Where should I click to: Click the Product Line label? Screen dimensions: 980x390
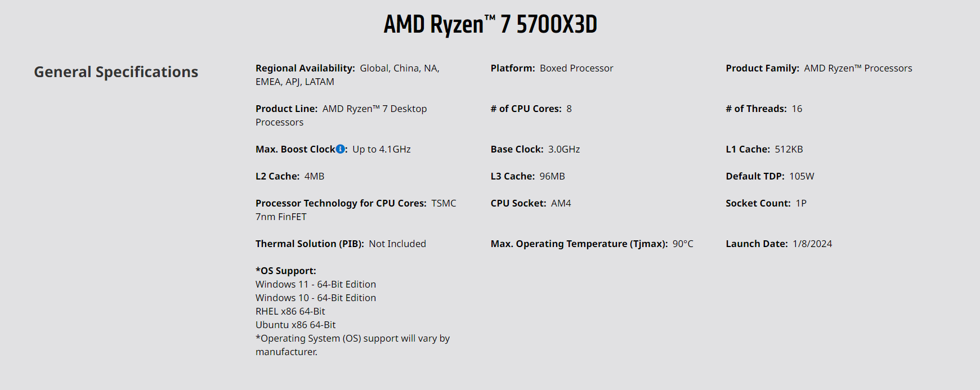point(287,109)
